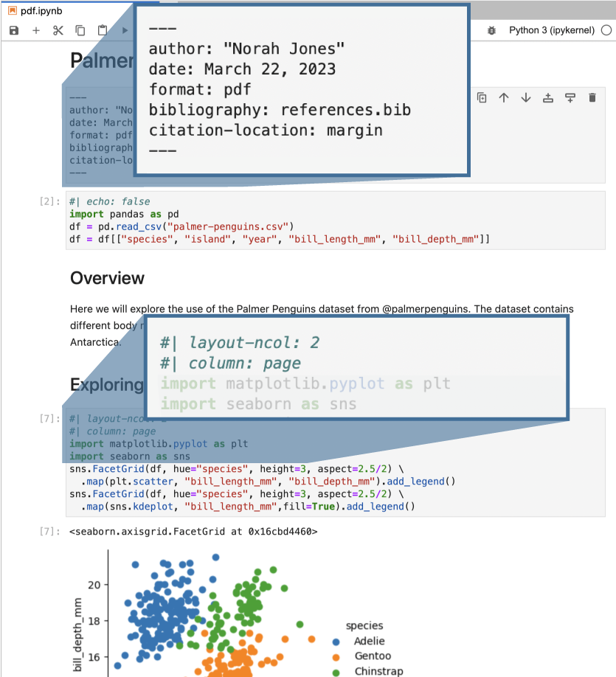Click the save notebook icon
This screenshot has height=677, width=616.
[14, 30]
